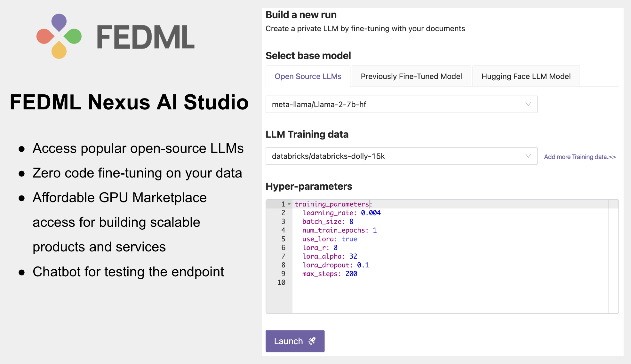This screenshot has height=364, width=631.
Task: Click the rocket icon on the Launch button
Action: coord(312,341)
